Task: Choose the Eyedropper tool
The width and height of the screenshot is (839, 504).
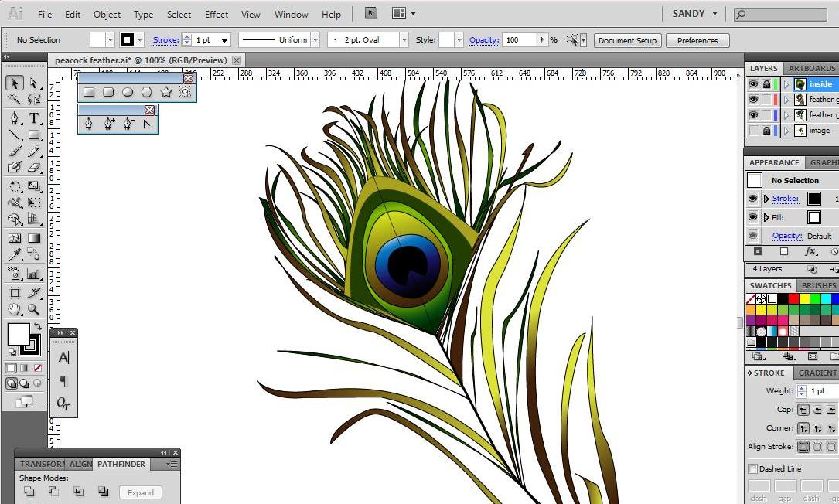Action: coord(15,254)
